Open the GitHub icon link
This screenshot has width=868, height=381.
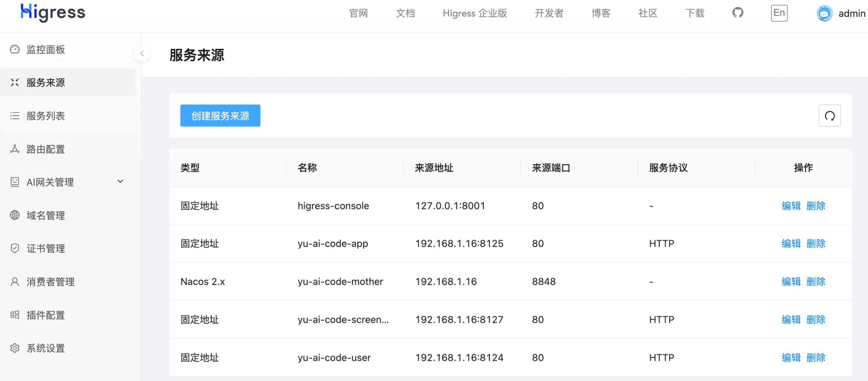[x=738, y=13]
